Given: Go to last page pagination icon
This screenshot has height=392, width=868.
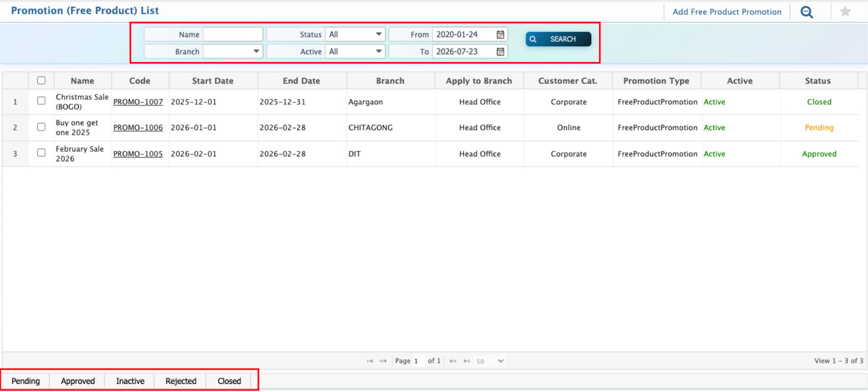Looking at the screenshot, I should tap(467, 361).
